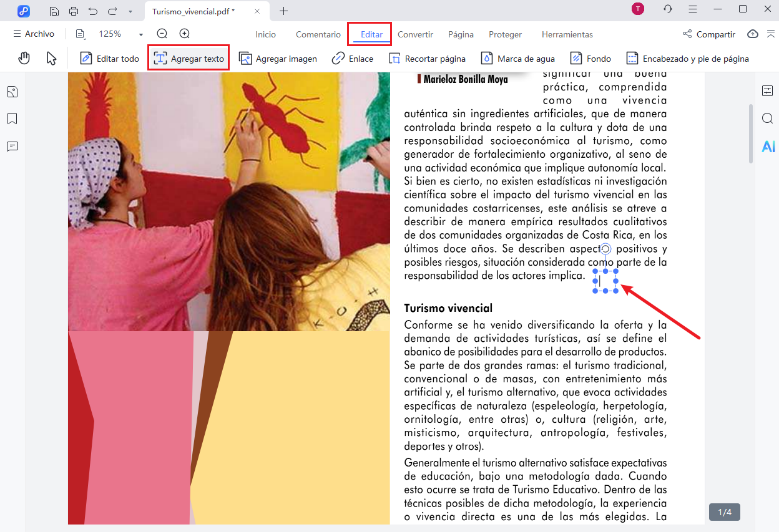
Task: Switch to the Convertir tab
Action: tap(415, 34)
